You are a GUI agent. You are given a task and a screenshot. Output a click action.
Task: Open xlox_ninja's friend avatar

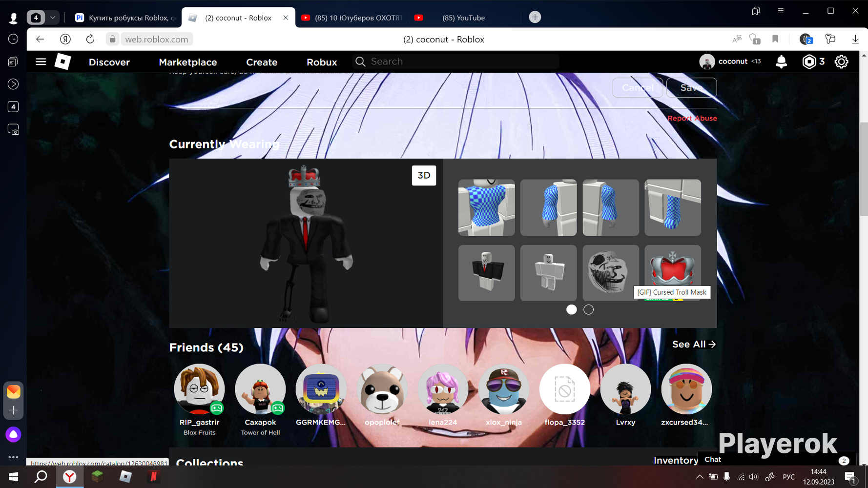click(504, 389)
